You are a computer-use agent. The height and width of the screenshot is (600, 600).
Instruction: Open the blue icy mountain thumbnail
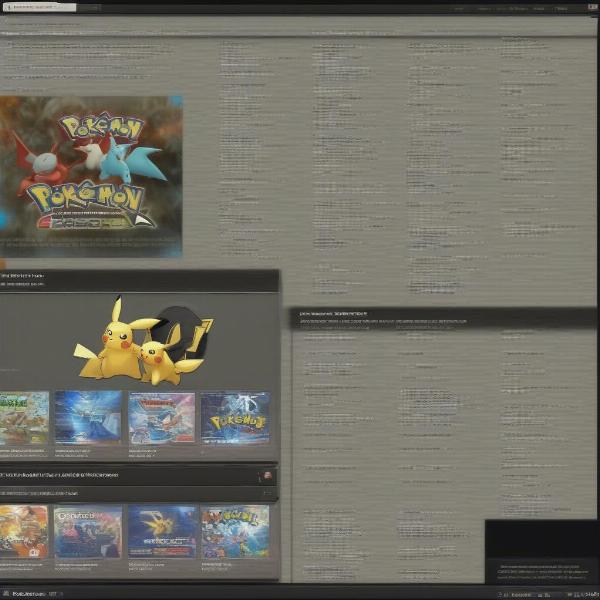point(88,417)
